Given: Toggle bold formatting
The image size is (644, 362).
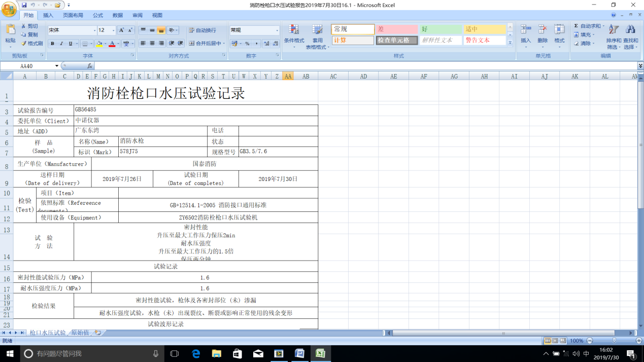Looking at the screenshot, I should point(52,44).
